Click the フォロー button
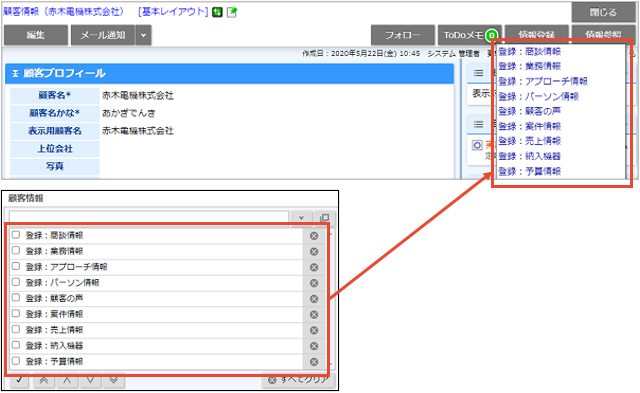The width and height of the screenshot is (640, 393). pos(403,35)
